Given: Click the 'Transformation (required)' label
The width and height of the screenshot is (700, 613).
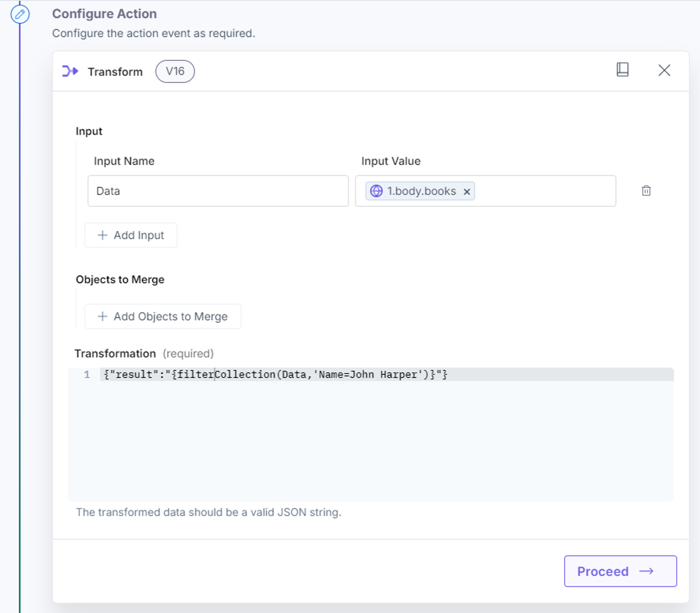Looking at the screenshot, I should tap(144, 353).
